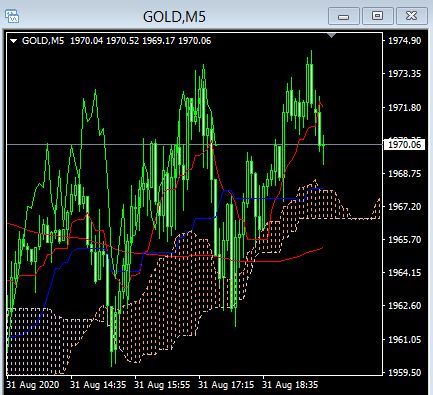Viewport: 433px width, 395px height.
Task: Click the chart window icon in title bar
Action: click(12, 16)
